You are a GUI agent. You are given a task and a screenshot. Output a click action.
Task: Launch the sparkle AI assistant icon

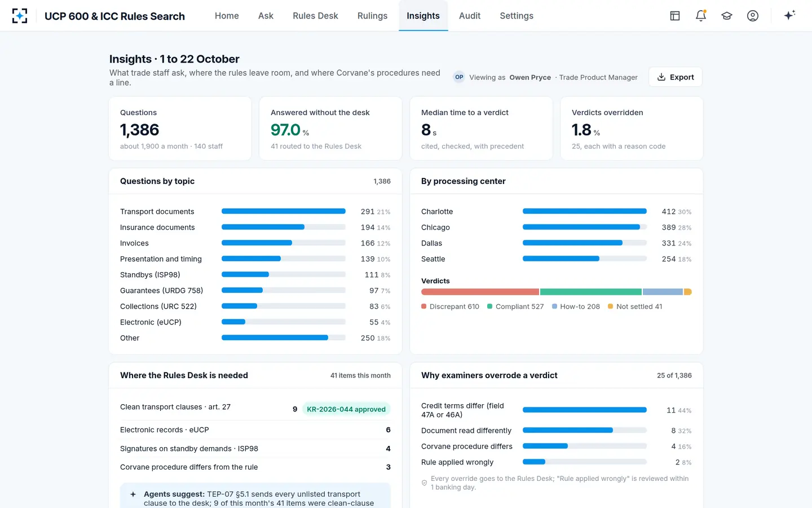tap(789, 15)
